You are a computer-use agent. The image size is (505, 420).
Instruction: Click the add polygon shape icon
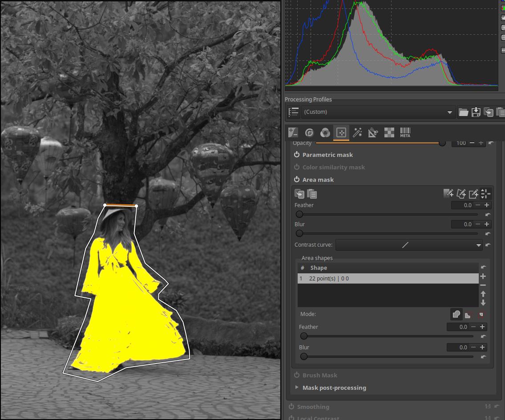pos(461,193)
